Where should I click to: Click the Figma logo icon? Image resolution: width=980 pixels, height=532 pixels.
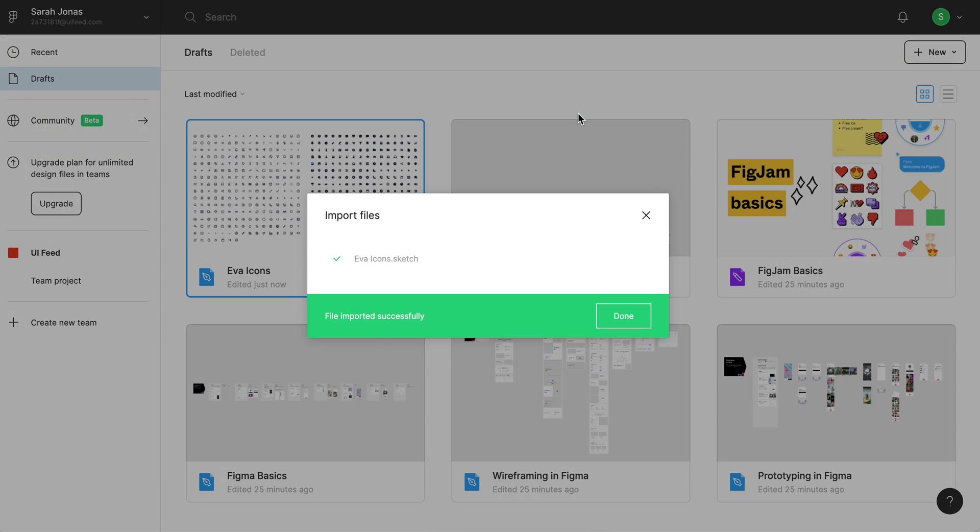(13, 17)
